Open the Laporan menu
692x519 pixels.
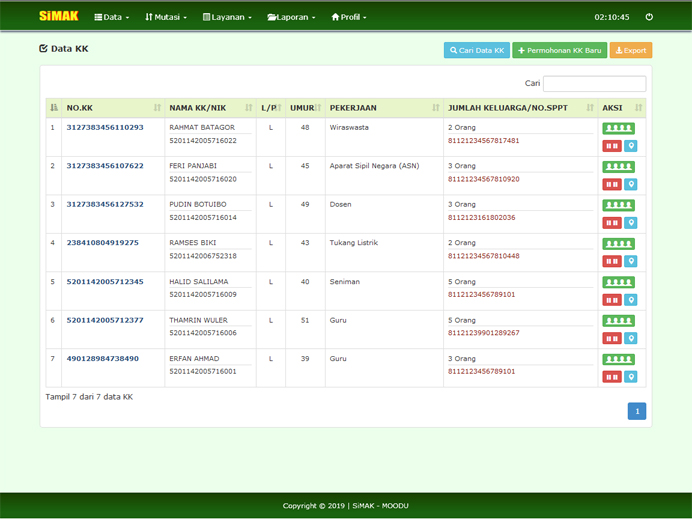click(x=291, y=17)
